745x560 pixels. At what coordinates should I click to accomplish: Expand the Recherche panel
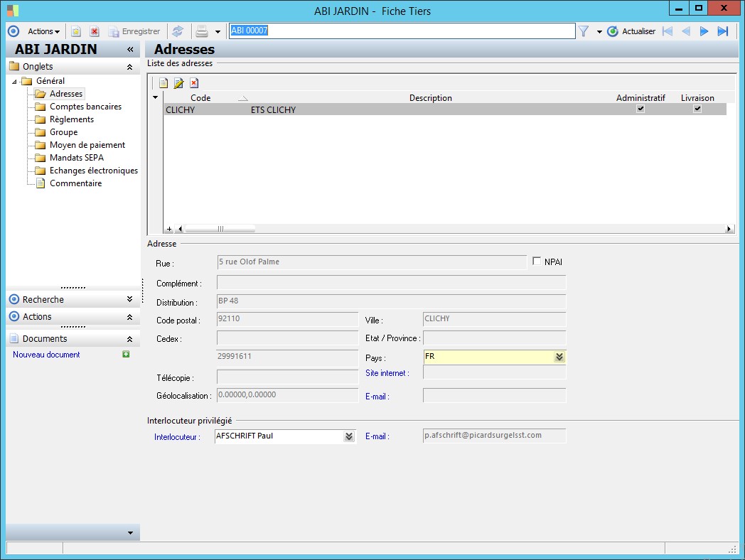click(x=129, y=300)
